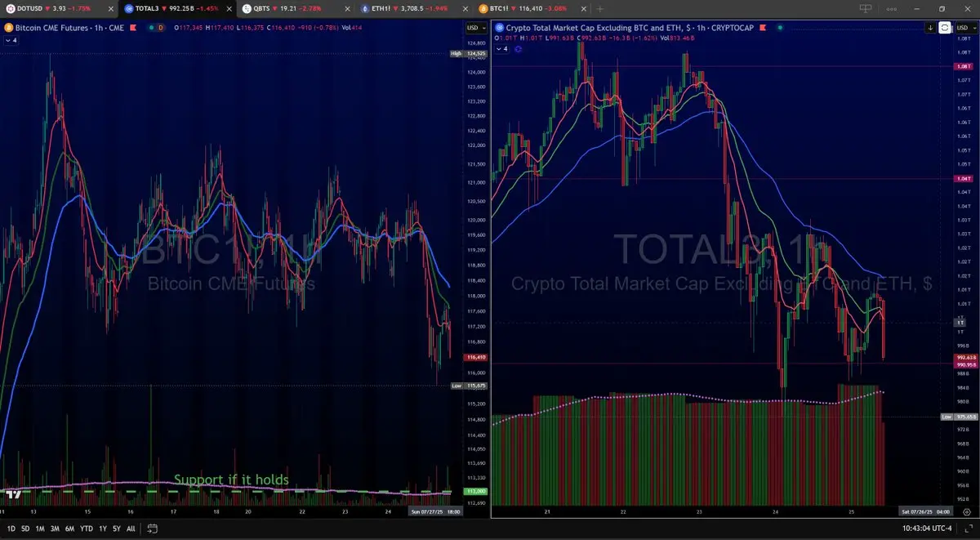Select the BTC1! tab
The height and width of the screenshot is (540, 980).
(533, 8)
